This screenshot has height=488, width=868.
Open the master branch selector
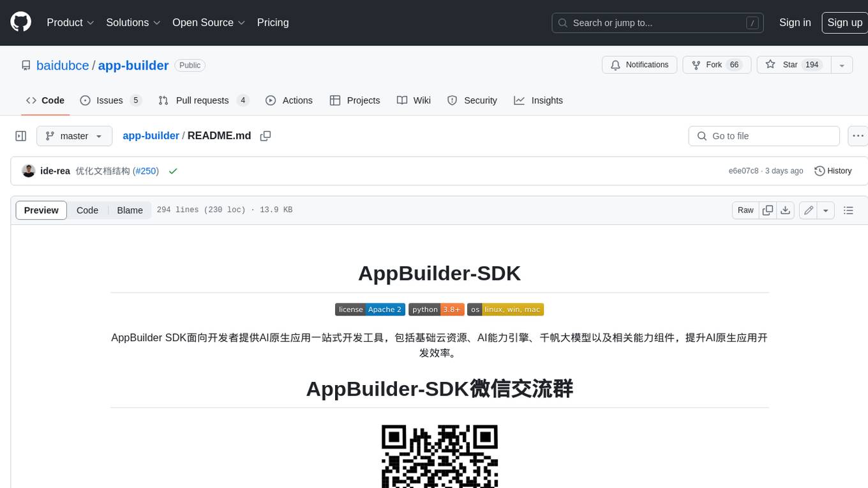pyautogui.click(x=74, y=136)
